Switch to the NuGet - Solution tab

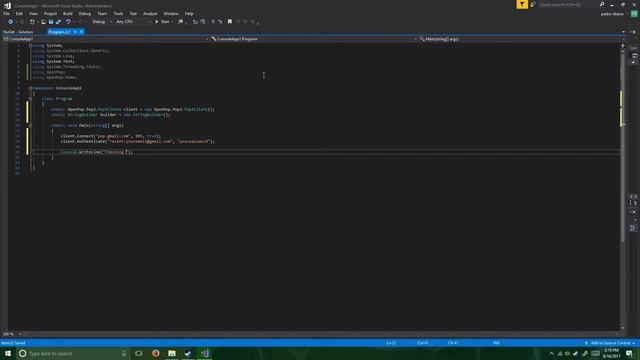[18, 32]
